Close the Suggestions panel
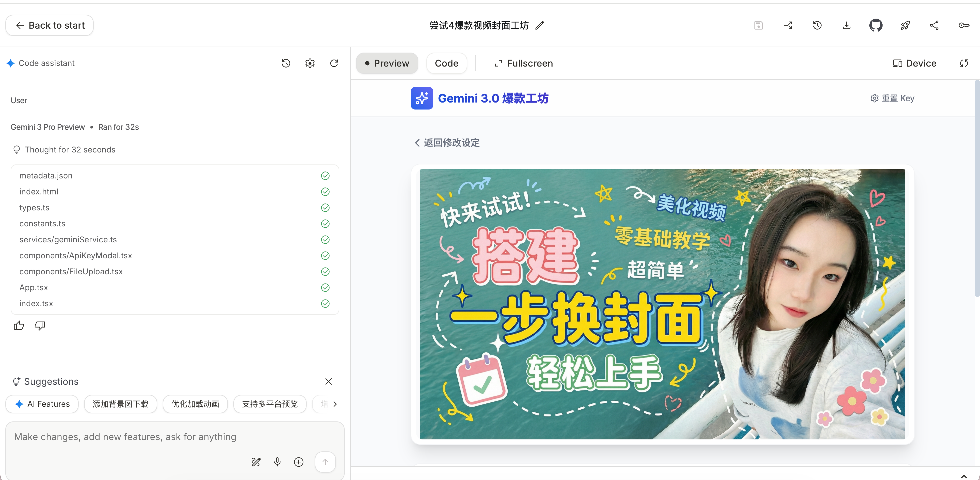This screenshot has height=480, width=980. pyautogui.click(x=329, y=381)
